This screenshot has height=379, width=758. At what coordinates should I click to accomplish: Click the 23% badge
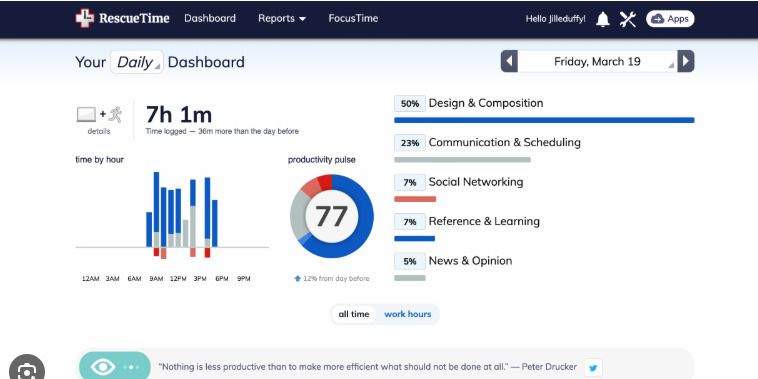tap(410, 143)
